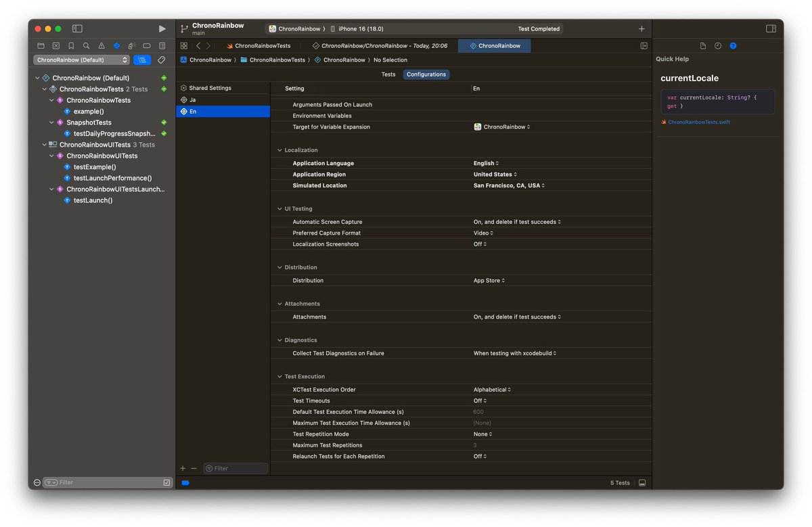The height and width of the screenshot is (527, 812).
Task: Toggle the navigator sidebar button
Action: [77, 28]
